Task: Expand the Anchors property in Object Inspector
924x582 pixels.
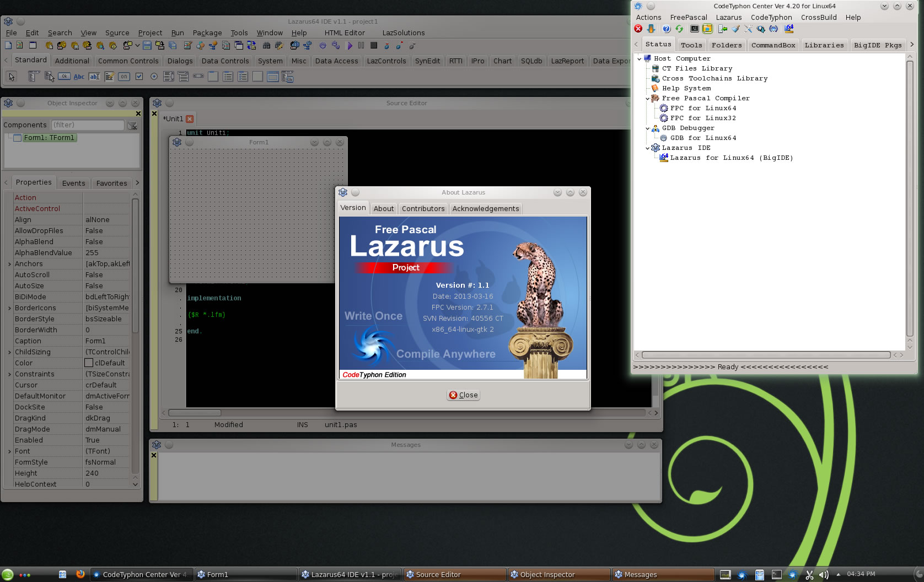Action: click(9, 264)
